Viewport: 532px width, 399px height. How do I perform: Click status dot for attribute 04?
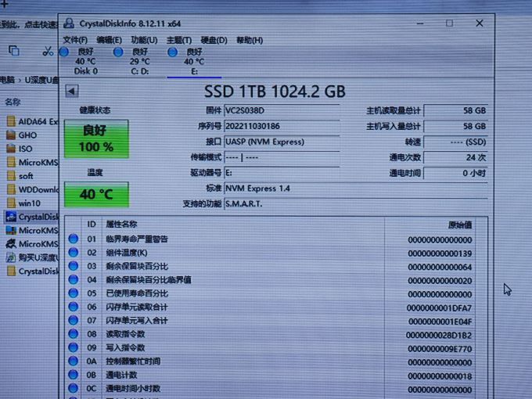pyautogui.click(x=74, y=279)
